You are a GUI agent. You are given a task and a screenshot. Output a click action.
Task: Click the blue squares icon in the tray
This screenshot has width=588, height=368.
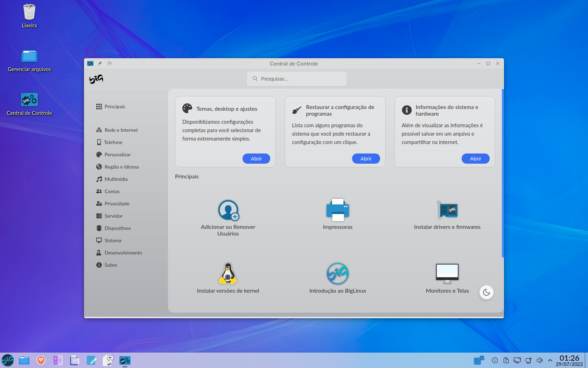click(479, 360)
